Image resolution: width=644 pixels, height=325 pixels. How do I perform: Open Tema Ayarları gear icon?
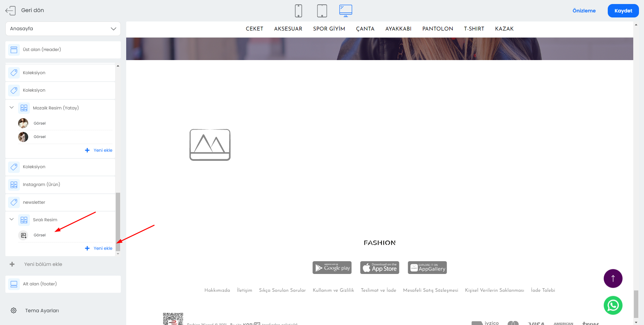coord(14,311)
